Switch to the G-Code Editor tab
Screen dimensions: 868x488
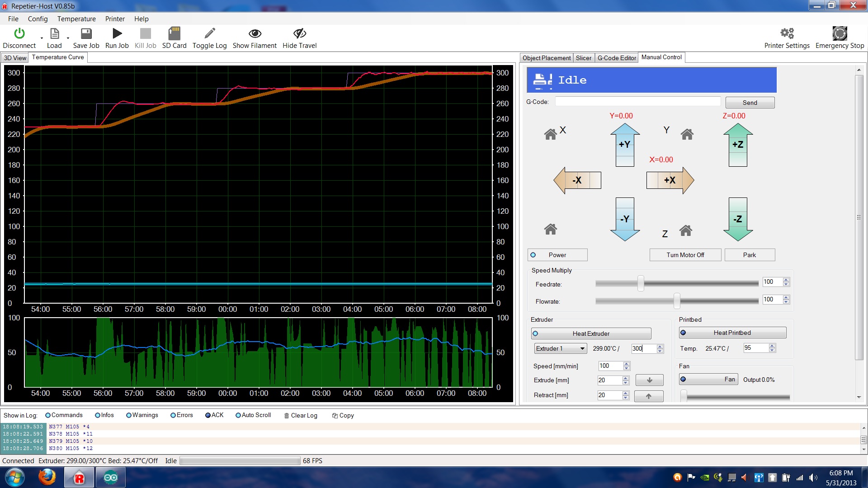point(616,58)
